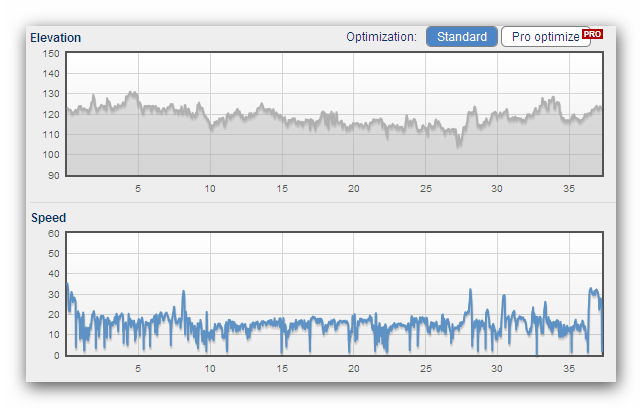642x408 pixels.
Task: Click inside the Speed graph area
Action: 335,294
